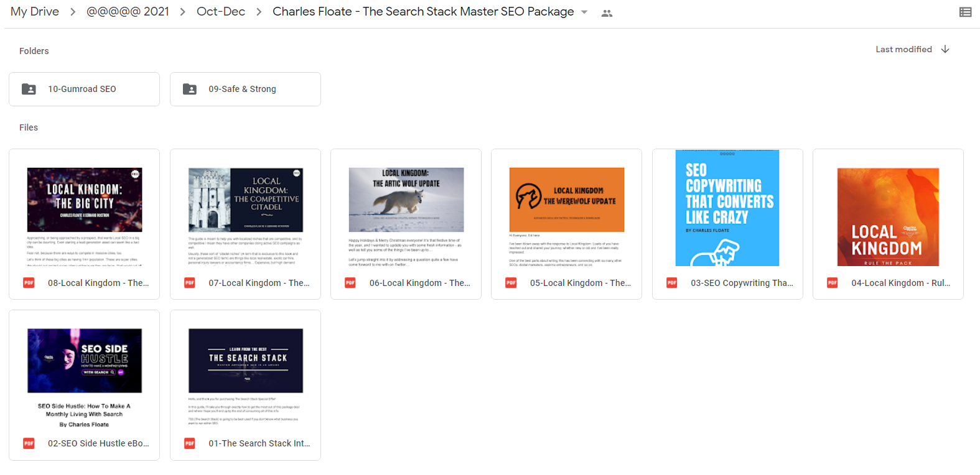Click PDF icon of 08-Local Kingdom file
980x475 pixels.
(x=29, y=283)
